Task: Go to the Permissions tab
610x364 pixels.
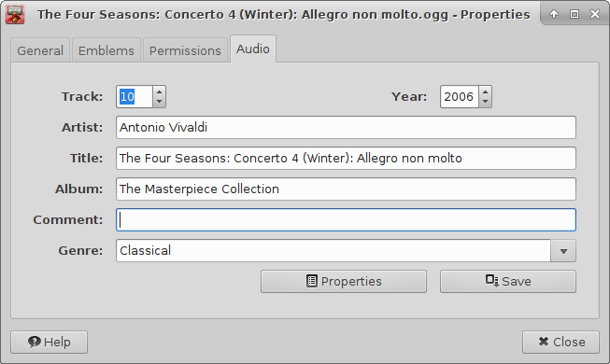Action: [185, 50]
